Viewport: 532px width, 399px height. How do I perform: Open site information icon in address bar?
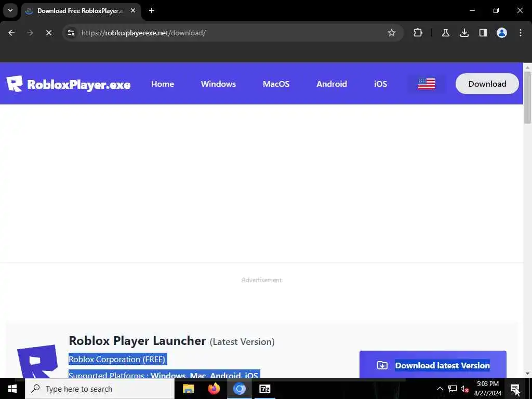coord(71,33)
